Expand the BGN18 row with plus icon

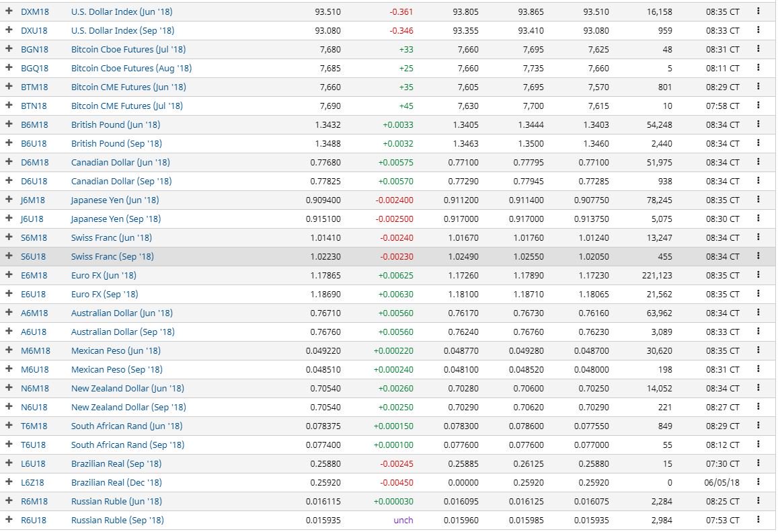[x=9, y=48]
